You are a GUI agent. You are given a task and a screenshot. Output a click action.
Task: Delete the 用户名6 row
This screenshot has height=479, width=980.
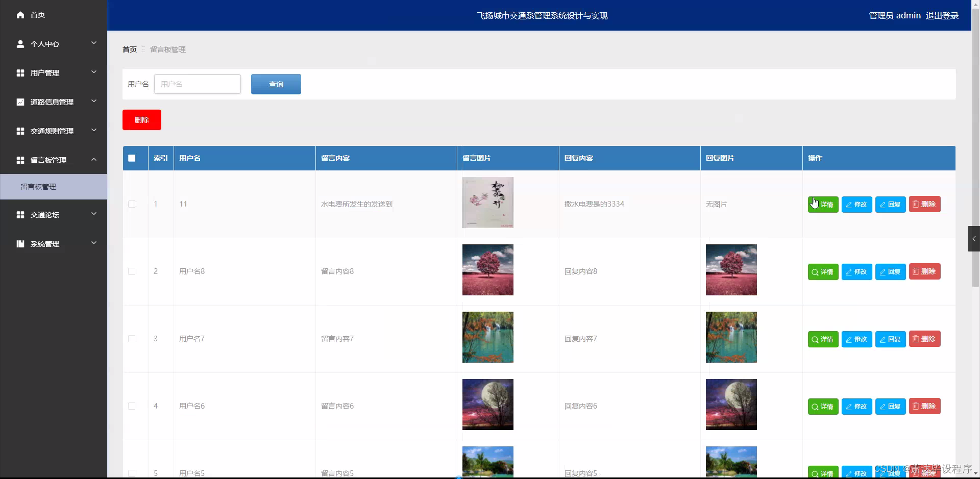(925, 407)
